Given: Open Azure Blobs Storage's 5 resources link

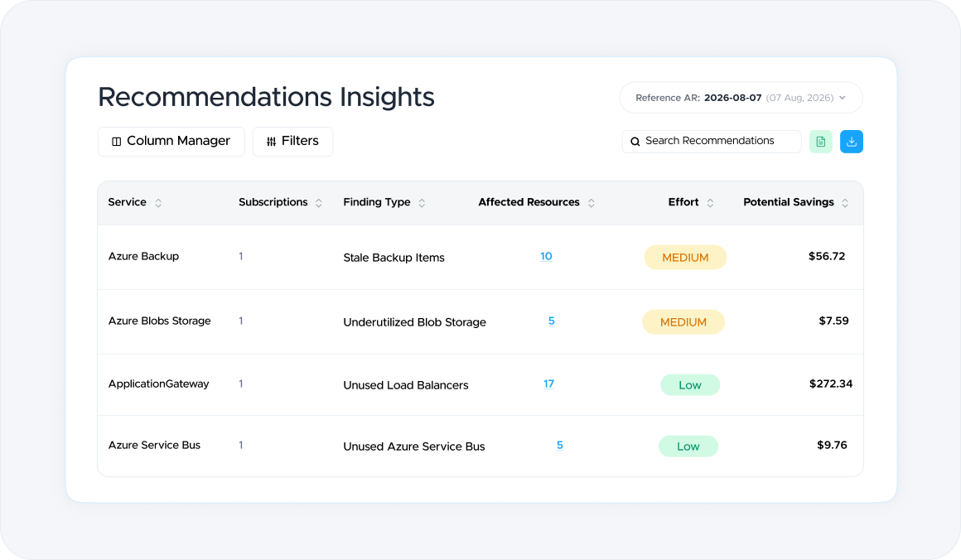Looking at the screenshot, I should point(552,321).
